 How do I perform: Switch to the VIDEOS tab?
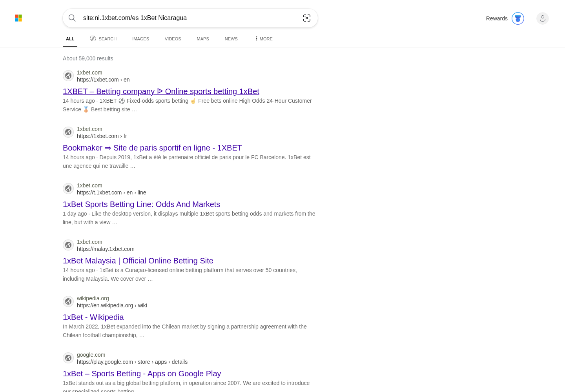(173, 39)
